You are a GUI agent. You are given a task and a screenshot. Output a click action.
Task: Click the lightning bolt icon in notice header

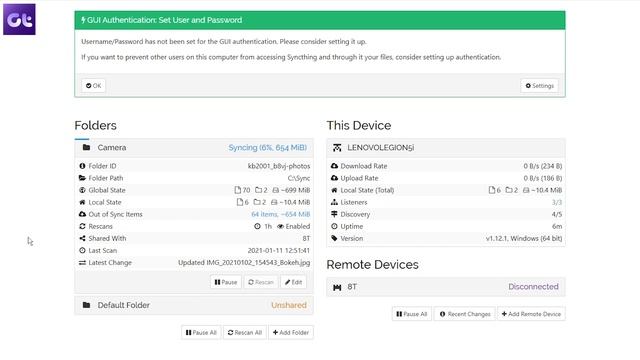tap(83, 20)
